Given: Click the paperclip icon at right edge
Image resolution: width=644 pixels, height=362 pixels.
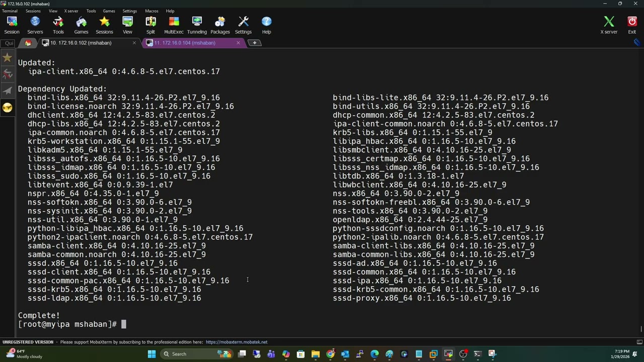Looking at the screenshot, I should point(636,43).
